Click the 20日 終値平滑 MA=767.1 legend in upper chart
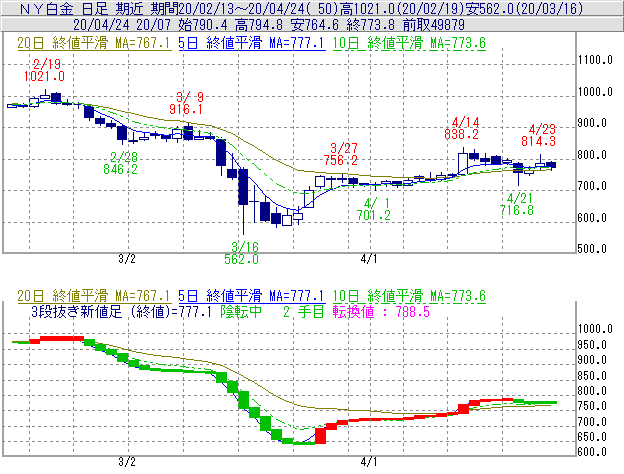Screen dimensions: 624x474 (94, 43)
